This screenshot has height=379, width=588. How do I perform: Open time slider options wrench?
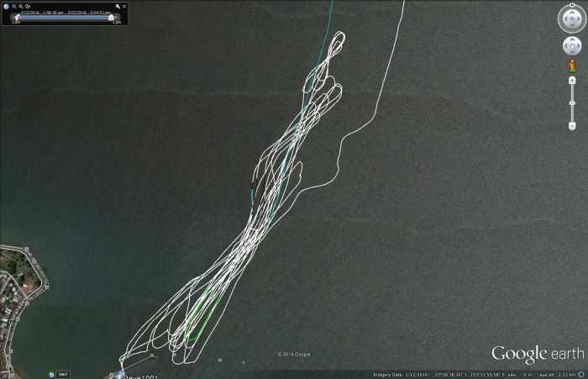click(x=119, y=6)
